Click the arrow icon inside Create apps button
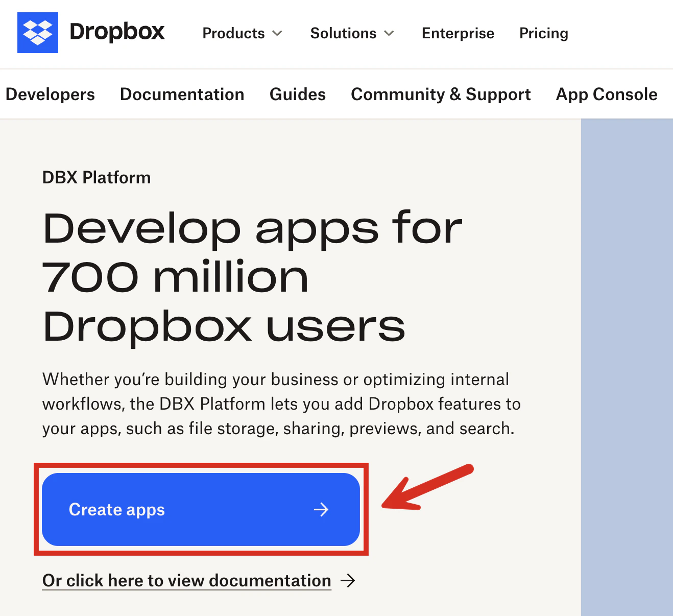The width and height of the screenshot is (673, 616). pyautogui.click(x=321, y=509)
